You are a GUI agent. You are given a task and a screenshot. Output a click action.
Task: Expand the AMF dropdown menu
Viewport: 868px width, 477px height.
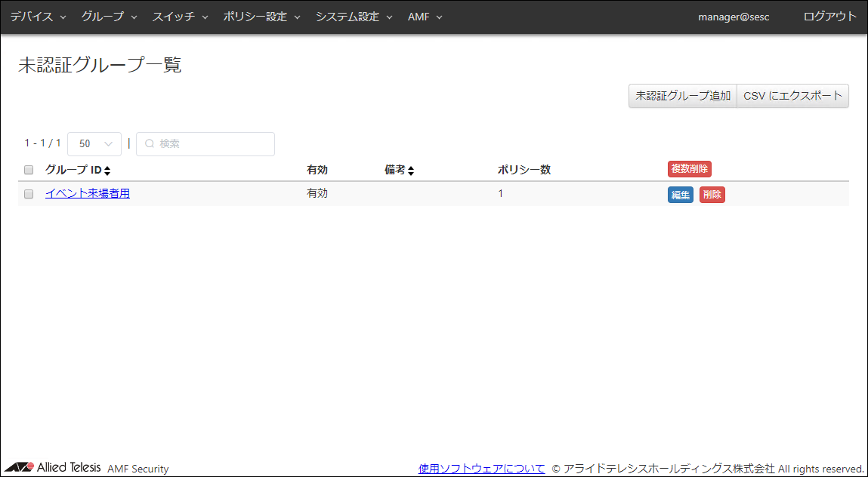[x=425, y=17]
